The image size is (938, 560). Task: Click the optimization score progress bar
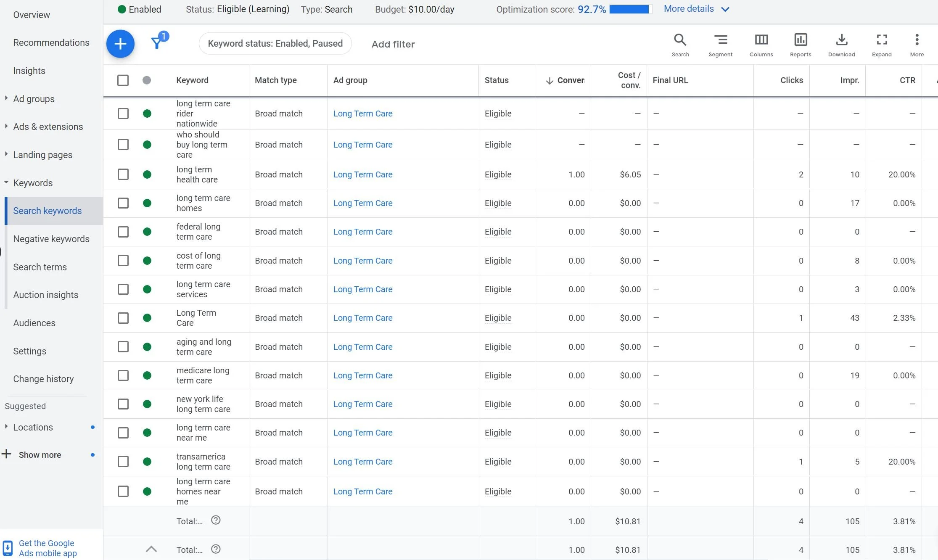(x=629, y=9)
